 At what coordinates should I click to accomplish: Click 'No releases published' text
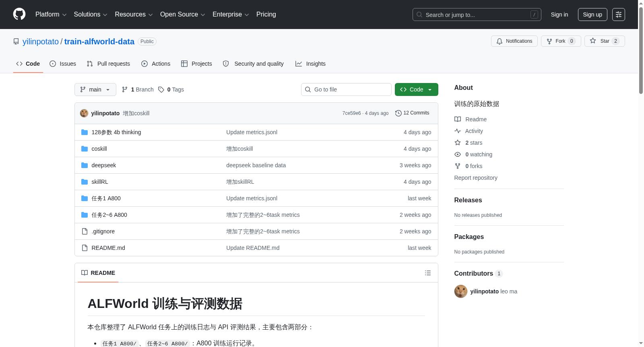coord(478,215)
